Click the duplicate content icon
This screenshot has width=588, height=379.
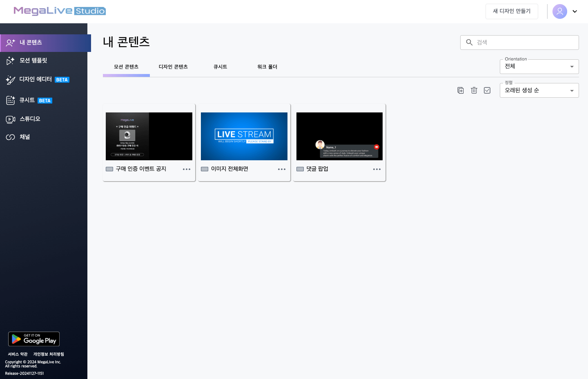[461, 90]
